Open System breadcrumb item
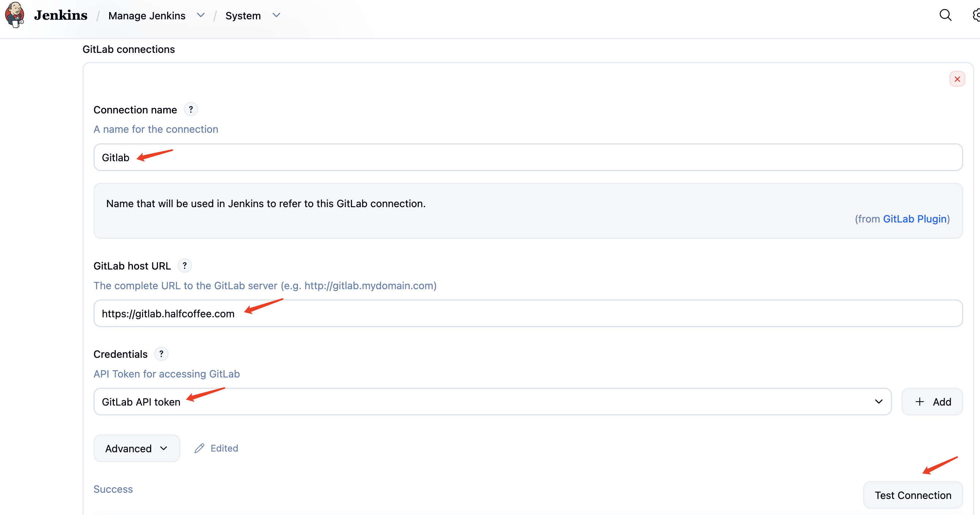The image size is (980, 515). (x=243, y=16)
